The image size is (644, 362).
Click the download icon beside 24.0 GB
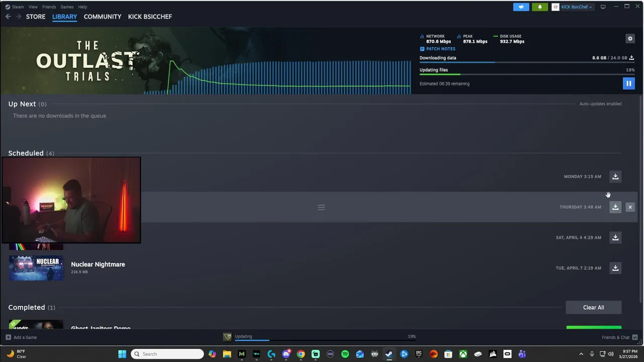pos(631,58)
